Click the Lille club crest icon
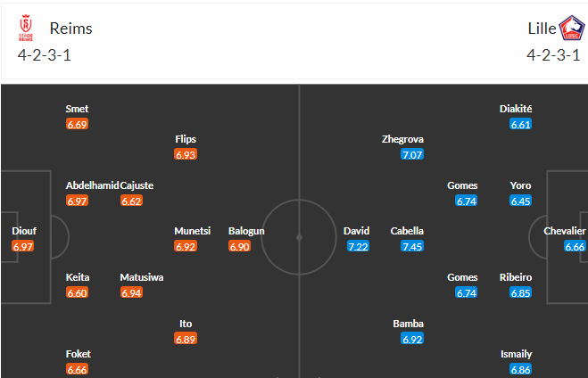The image size is (588, 378). point(572,29)
